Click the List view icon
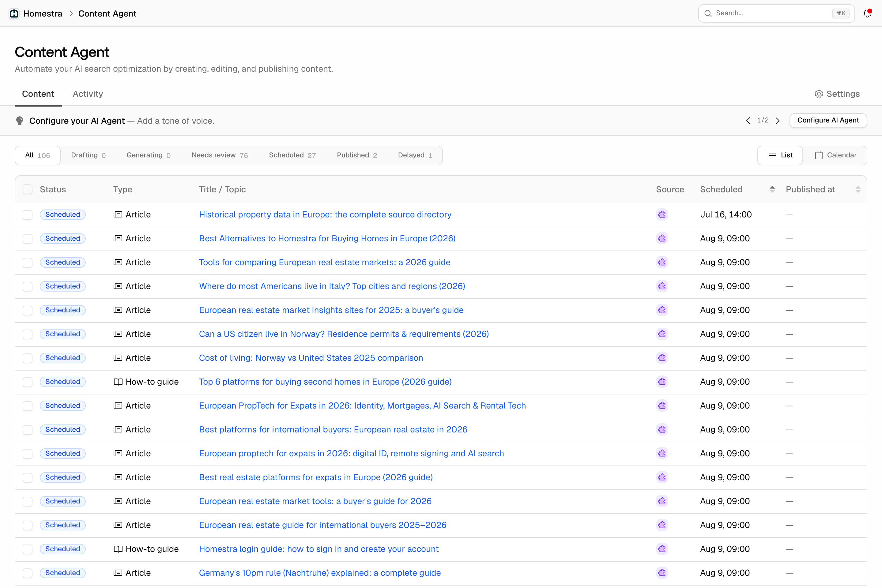882x588 pixels. click(x=772, y=155)
